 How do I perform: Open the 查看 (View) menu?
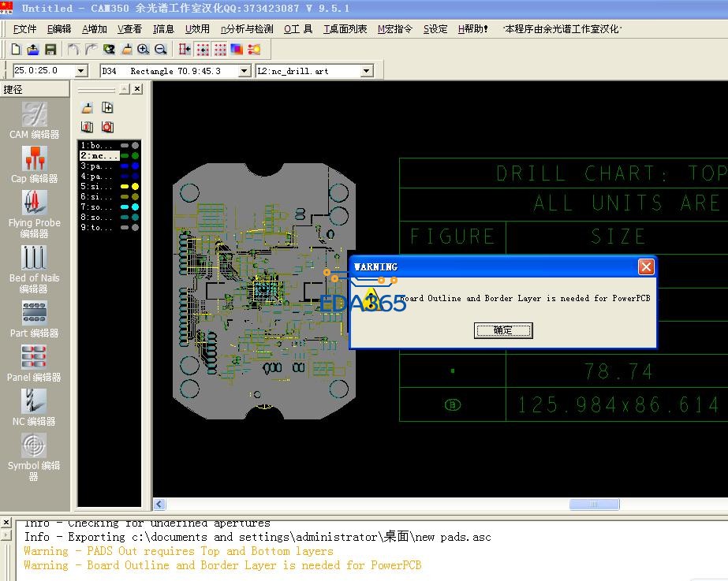(129, 29)
